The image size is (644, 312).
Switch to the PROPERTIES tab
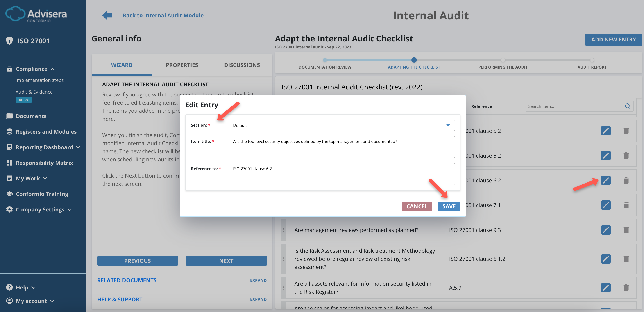tap(182, 65)
